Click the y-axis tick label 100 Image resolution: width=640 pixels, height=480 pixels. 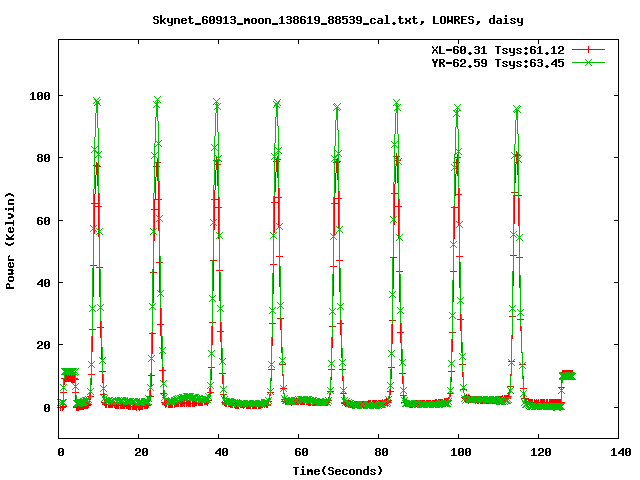click(40, 96)
